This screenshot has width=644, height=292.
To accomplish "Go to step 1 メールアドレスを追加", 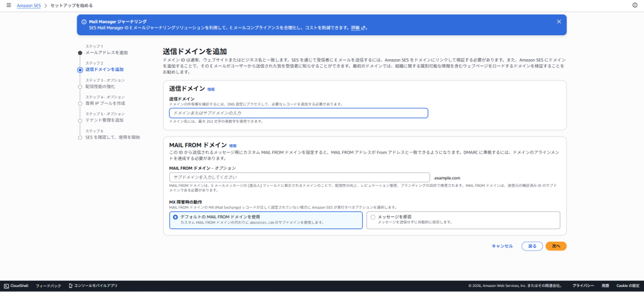I will pyautogui.click(x=106, y=53).
